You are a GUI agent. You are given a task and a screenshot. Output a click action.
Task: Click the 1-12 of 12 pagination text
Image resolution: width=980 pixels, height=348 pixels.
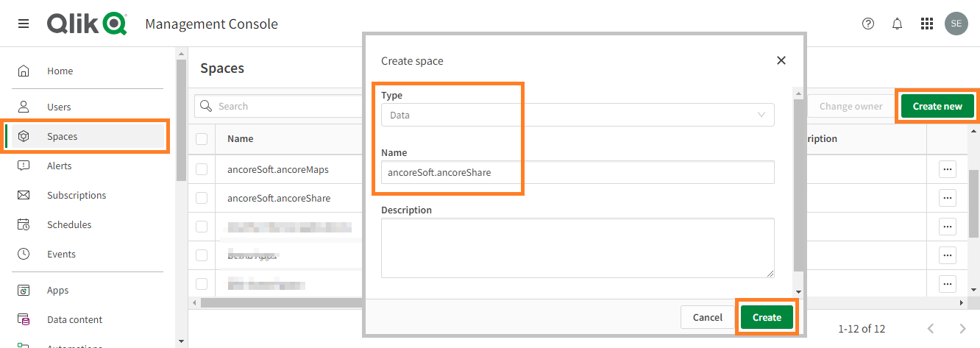pyautogui.click(x=862, y=328)
